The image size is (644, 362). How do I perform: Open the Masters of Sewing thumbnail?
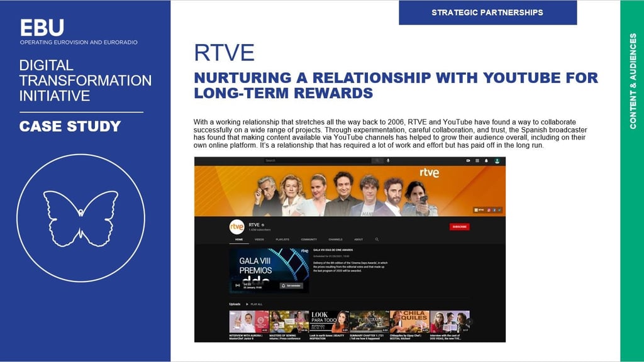289,321
